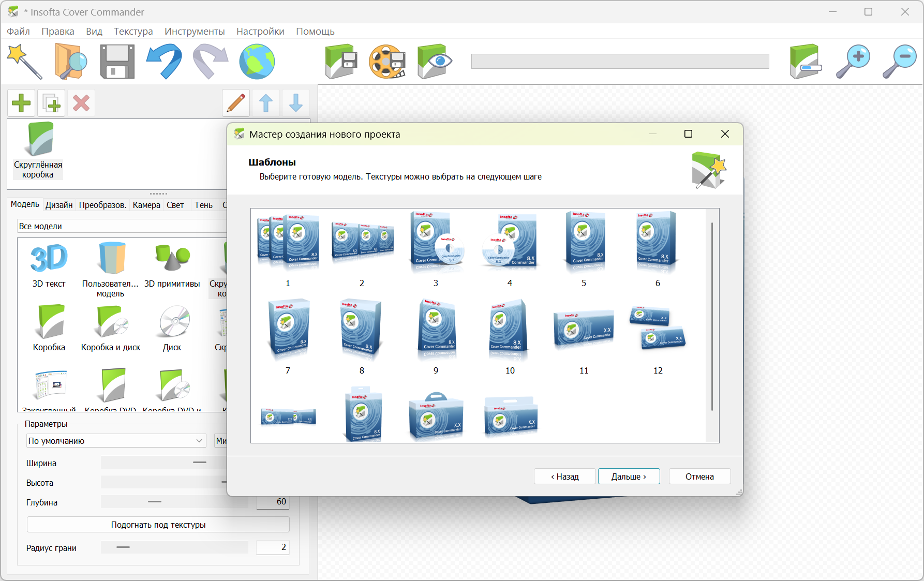Choose the 3D текст model
The width and height of the screenshot is (924, 581).
pos(49,265)
